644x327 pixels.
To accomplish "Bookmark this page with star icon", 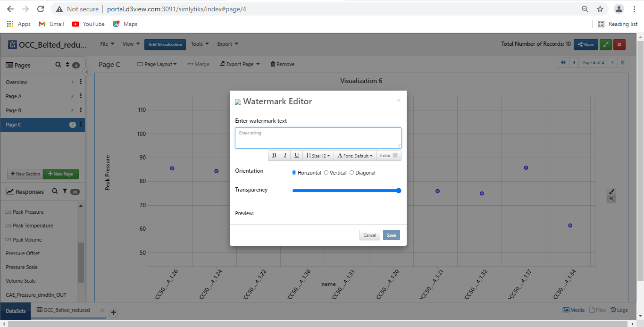I will pyautogui.click(x=600, y=9).
